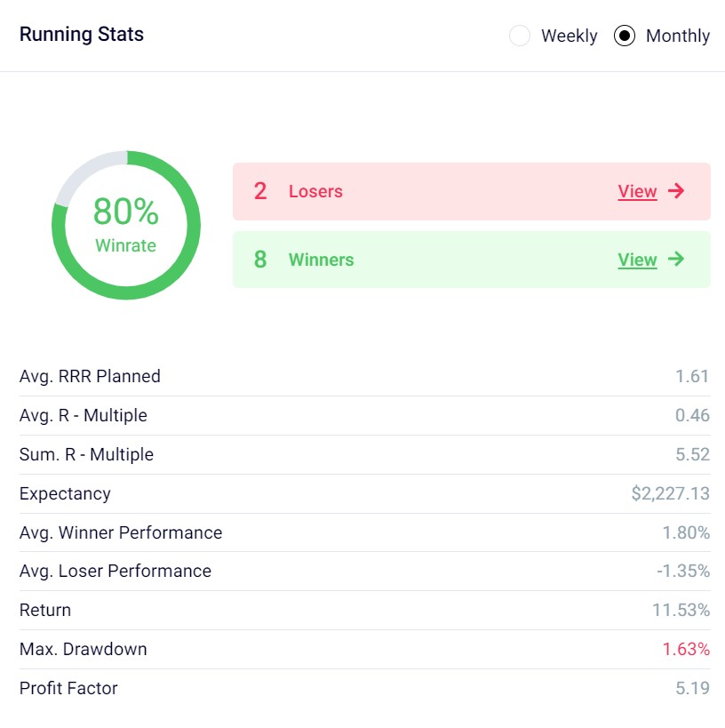Click the Avg. R - Multiple label
The height and width of the screenshot is (728, 725).
coord(84,415)
